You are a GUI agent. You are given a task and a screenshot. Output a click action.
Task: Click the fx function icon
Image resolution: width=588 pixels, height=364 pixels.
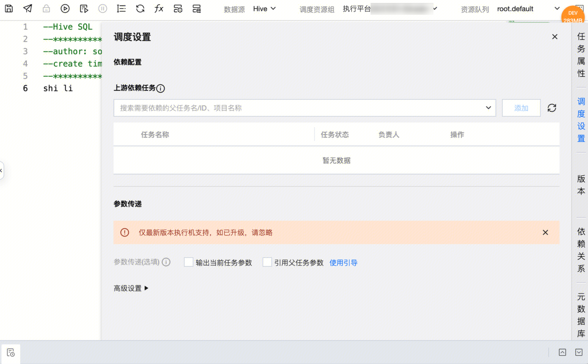[x=159, y=9]
